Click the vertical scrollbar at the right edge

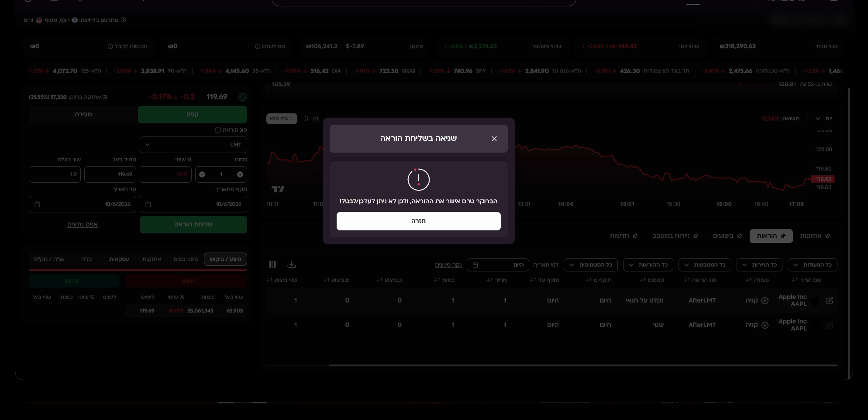848,233
